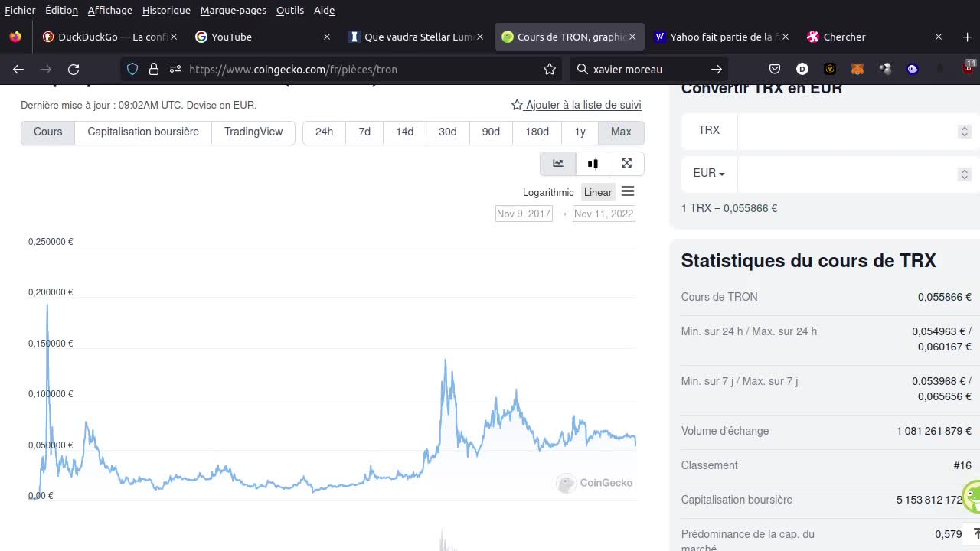
Task: Open the Marque-pages menu
Action: [x=234, y=10]
